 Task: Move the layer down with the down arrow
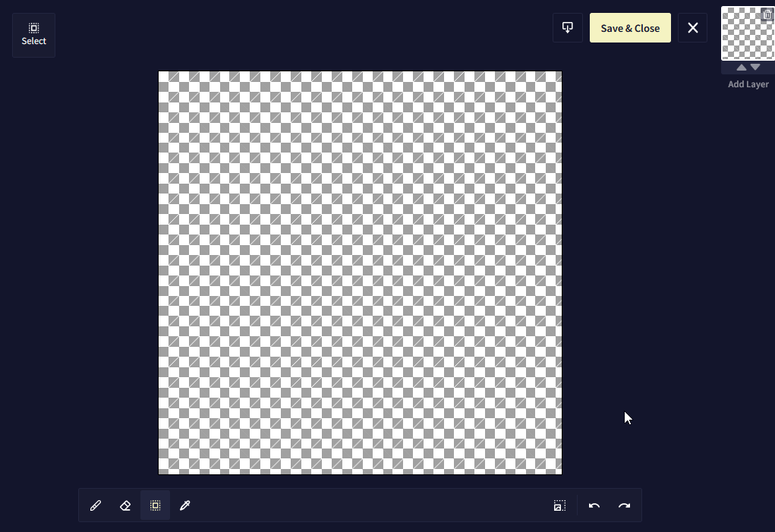click(755, 67)
